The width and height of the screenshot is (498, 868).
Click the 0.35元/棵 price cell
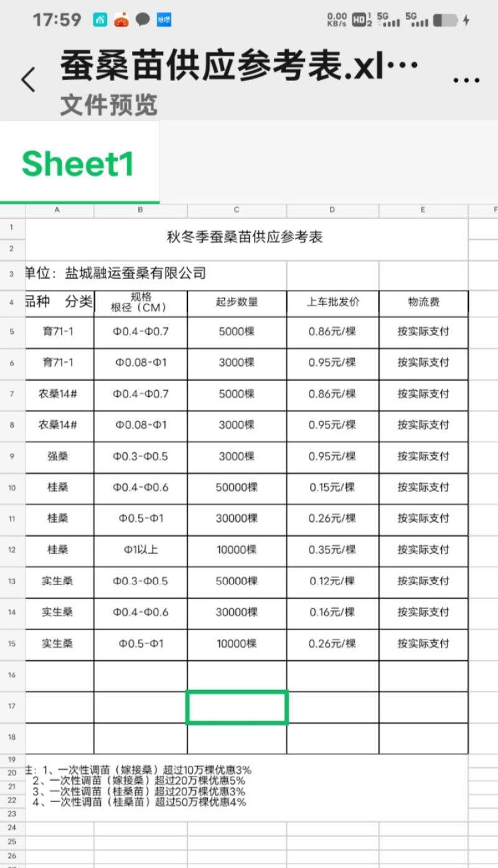click(x=332, y=550)
